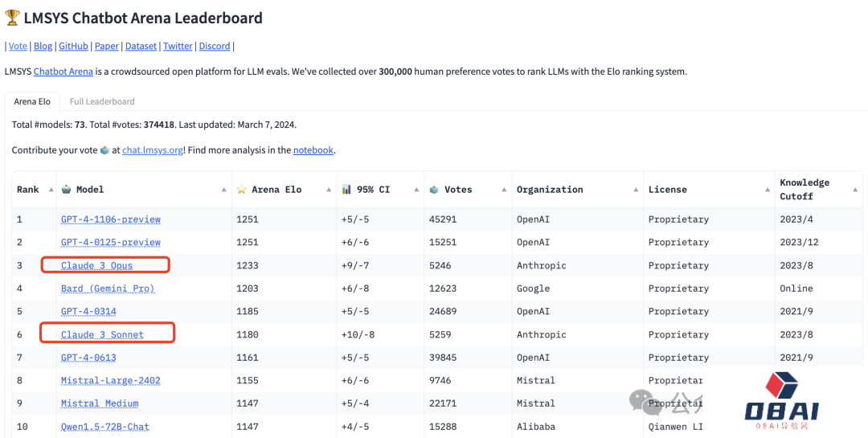Sort by Model column arrow
The width and height of the screenshot is (868, 438).
tap(223, 190)
